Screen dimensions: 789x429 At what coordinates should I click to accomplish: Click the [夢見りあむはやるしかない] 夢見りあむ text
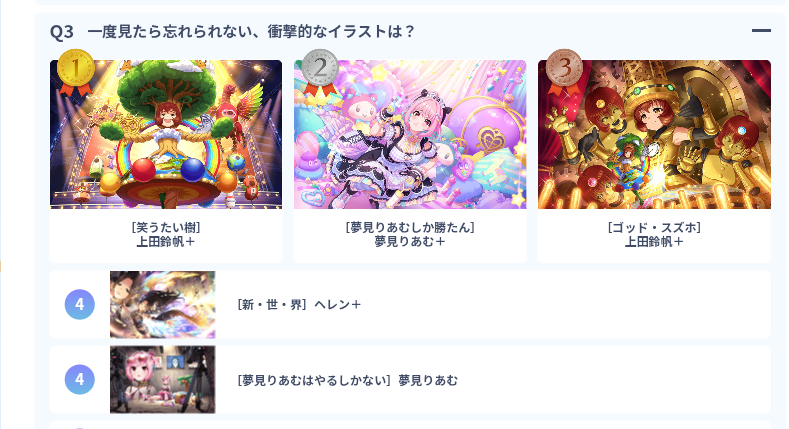point(347,380)
